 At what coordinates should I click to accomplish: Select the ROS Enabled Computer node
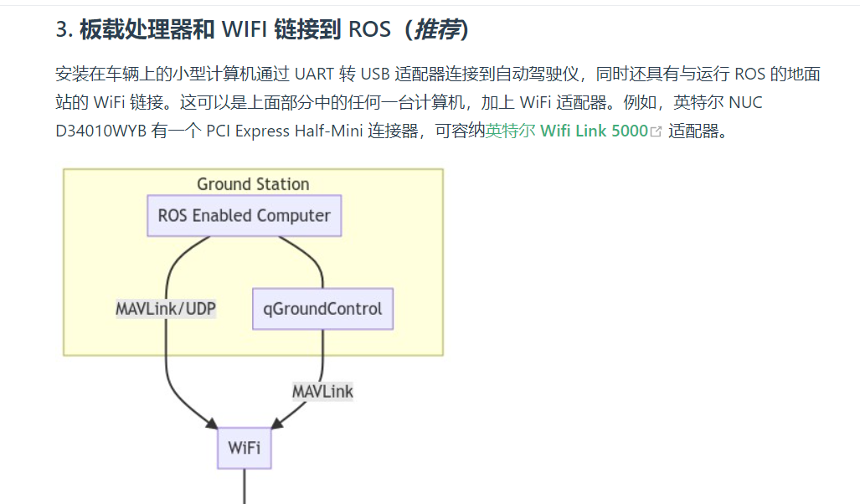click(x=244, y=215)
